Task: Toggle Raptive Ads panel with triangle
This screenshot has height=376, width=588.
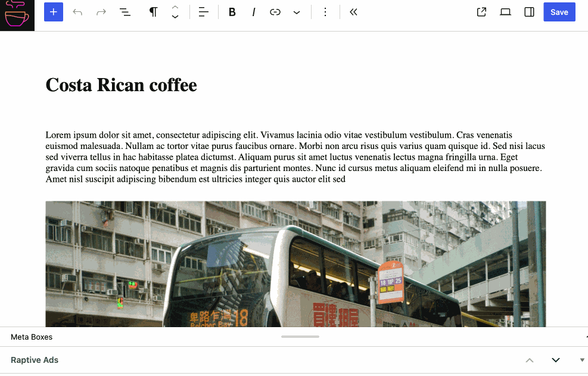Action: click(x=582, y=361)
